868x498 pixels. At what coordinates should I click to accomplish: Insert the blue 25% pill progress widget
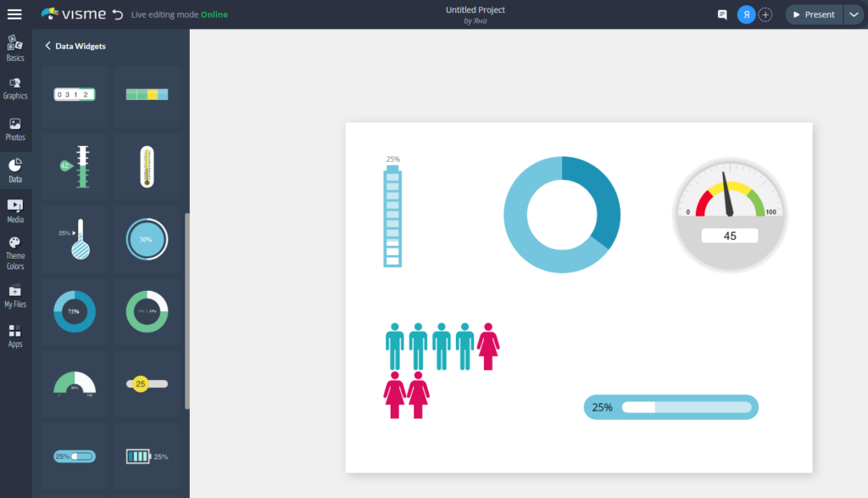click(75, 456)
